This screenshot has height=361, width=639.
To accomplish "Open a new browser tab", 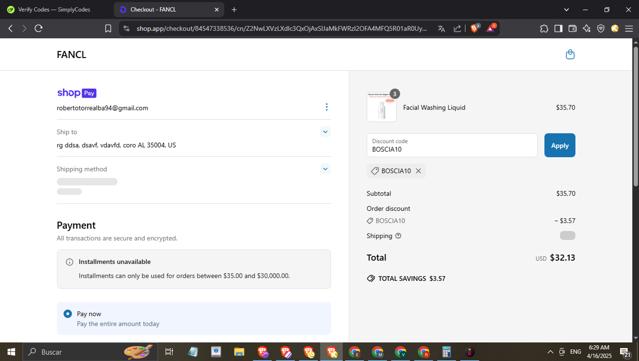I will [x=234, y=9].
